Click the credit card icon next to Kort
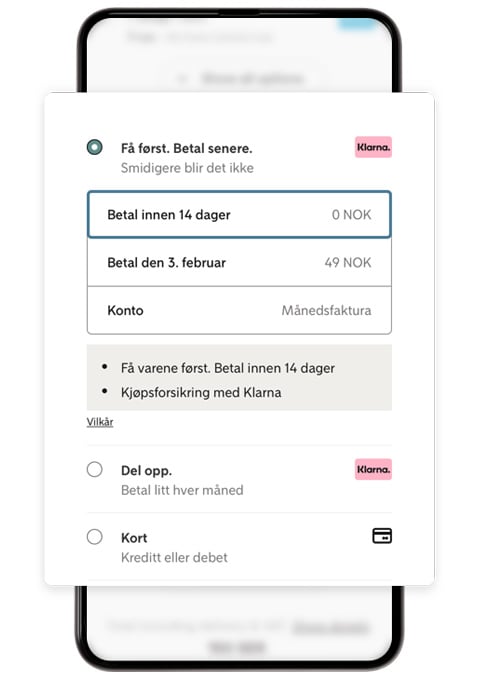The image size is (479, 679). (382, 536)
